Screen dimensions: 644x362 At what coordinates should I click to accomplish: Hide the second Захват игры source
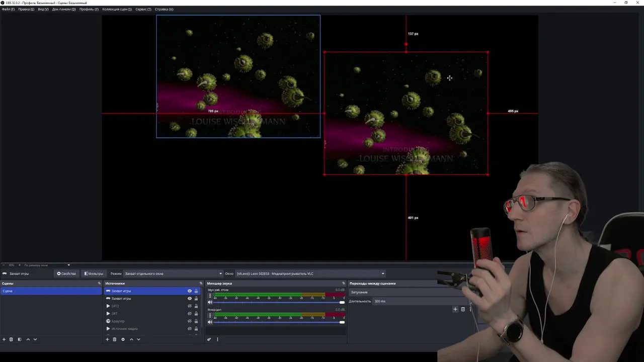(190, 299)
